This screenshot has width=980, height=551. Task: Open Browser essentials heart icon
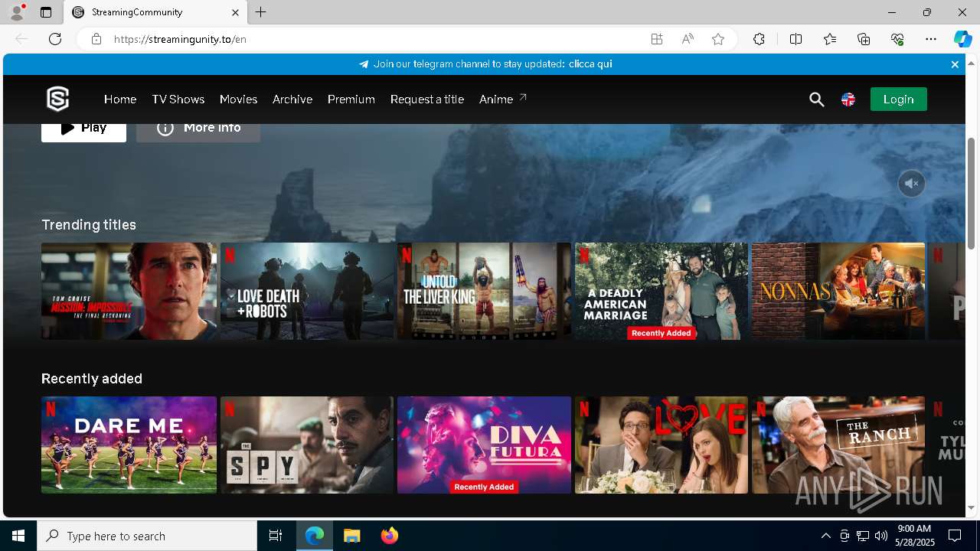(x=897, y=39)
